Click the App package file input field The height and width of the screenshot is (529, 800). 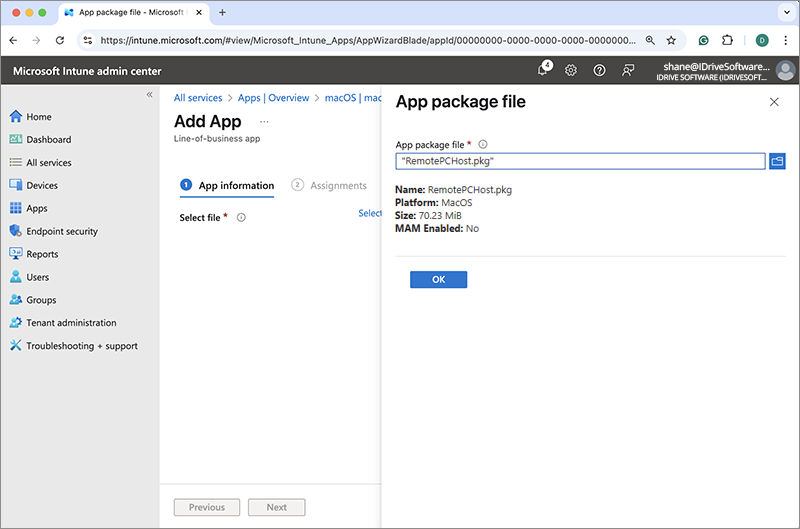click(580, 161)
